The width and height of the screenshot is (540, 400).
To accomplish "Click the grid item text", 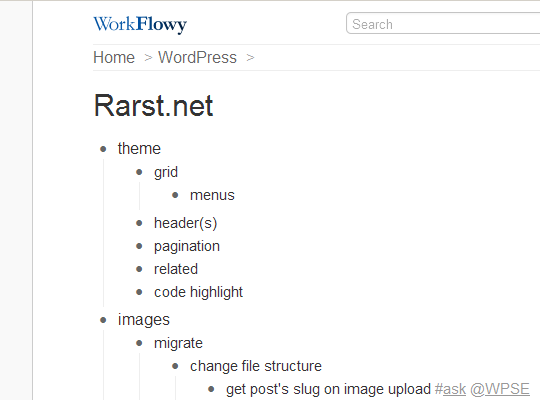I will [166, 172].
